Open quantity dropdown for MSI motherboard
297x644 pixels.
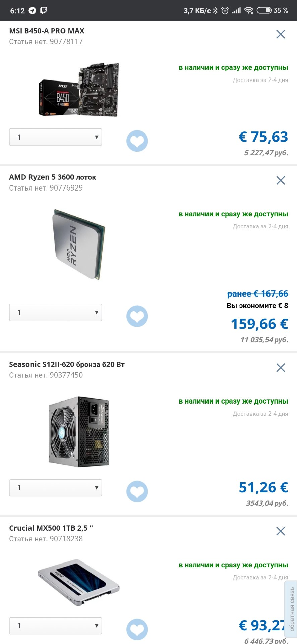56,137
